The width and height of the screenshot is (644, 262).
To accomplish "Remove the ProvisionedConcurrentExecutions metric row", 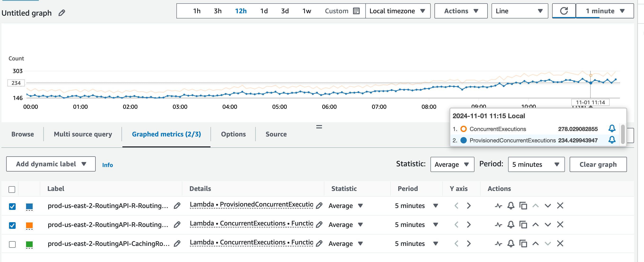I will pos(560,206).
